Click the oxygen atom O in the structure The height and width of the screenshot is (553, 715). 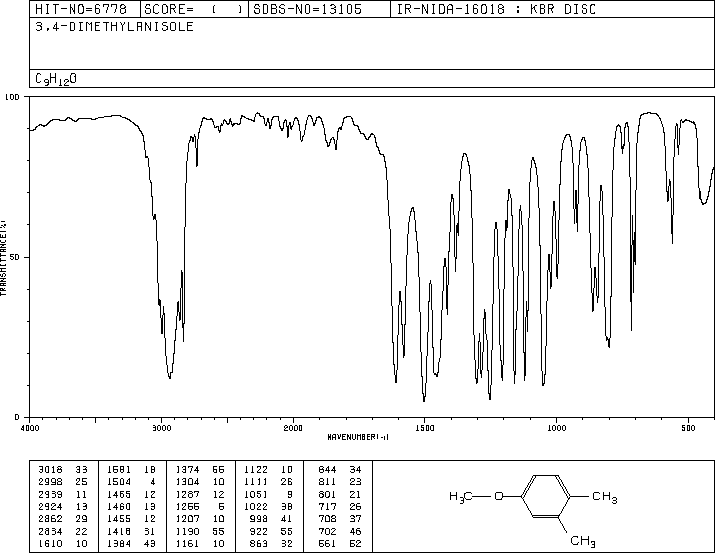tap(499, 496)
